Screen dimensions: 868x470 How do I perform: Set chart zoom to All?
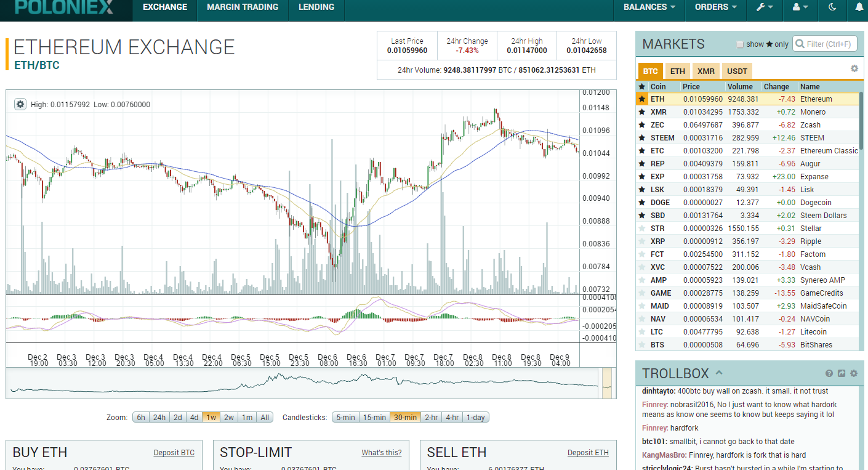[265, 418]
